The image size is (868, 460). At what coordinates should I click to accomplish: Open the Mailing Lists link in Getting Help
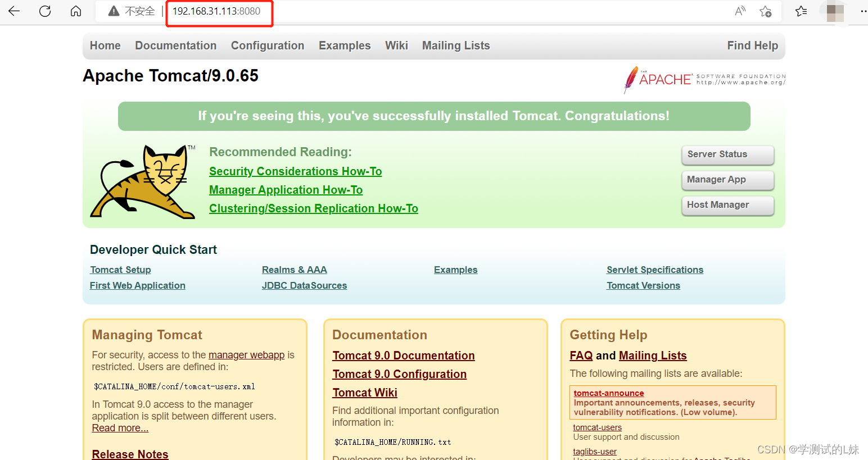pos(653,356)
